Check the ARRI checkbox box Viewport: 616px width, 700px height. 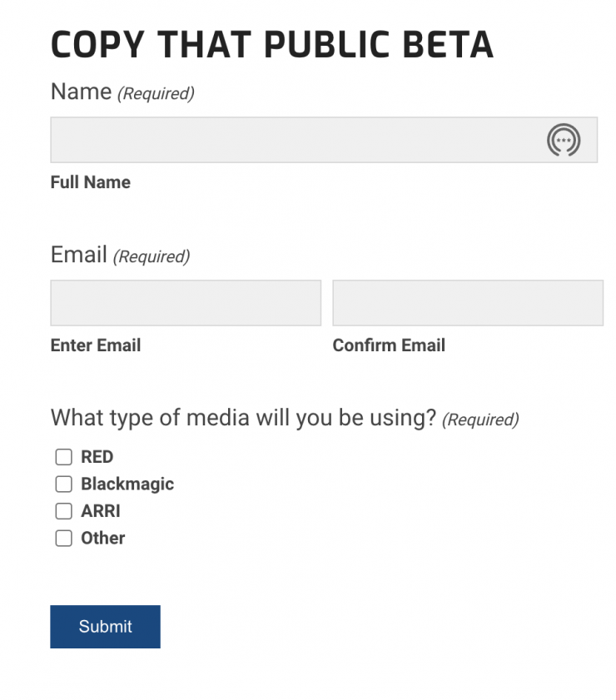click(64, 511)
